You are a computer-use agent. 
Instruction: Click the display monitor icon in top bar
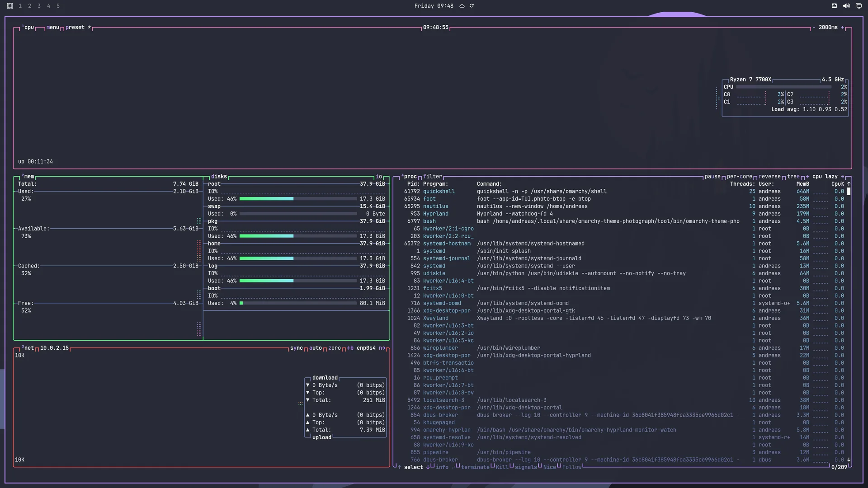tap(859, 6)
